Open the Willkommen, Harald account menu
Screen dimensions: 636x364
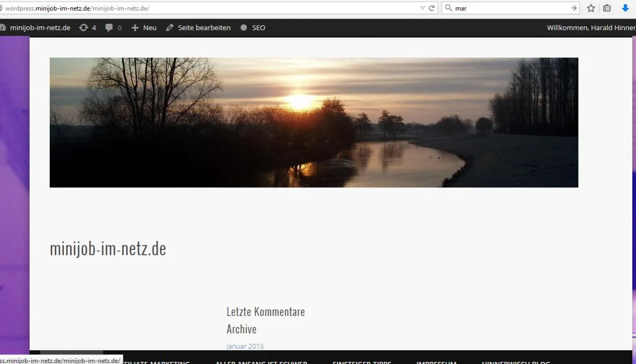[591, 28]
